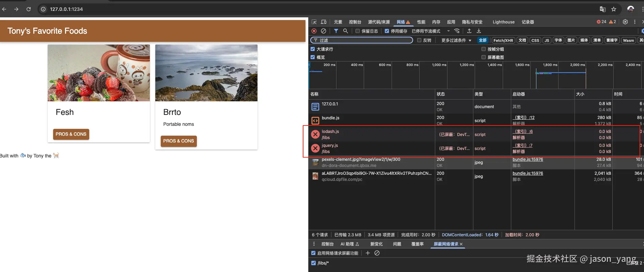644x272 pixels.
Task: Bookmark this page with star icon
Action: coord(614,9)
